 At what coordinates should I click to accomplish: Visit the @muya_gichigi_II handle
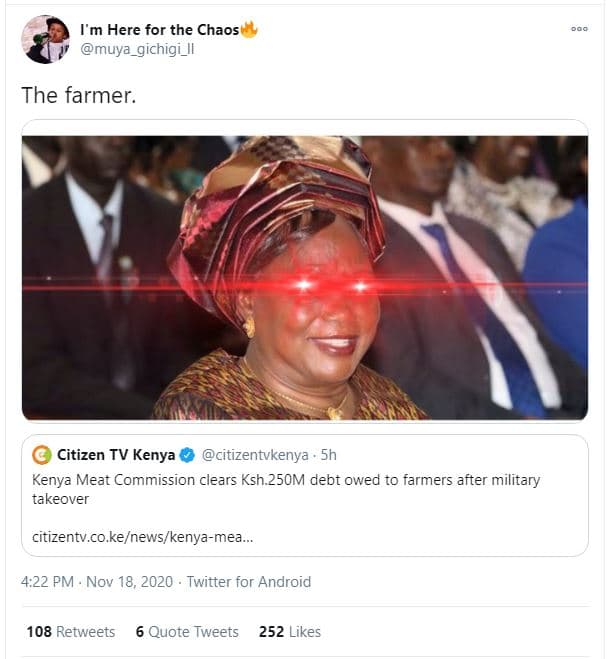tap(136, 49)
